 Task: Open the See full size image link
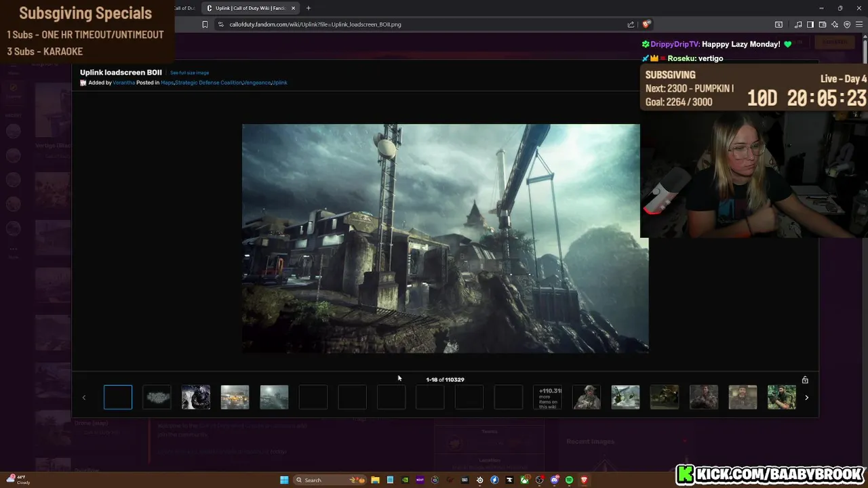click(189, 73)
